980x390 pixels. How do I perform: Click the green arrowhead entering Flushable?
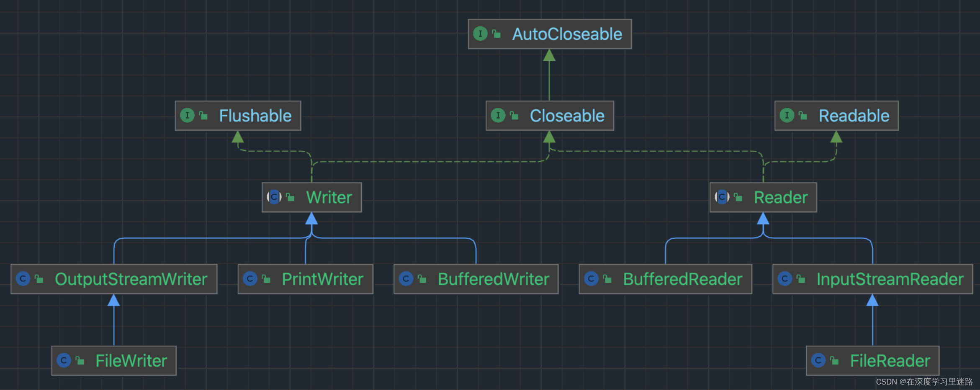(238, 137)
